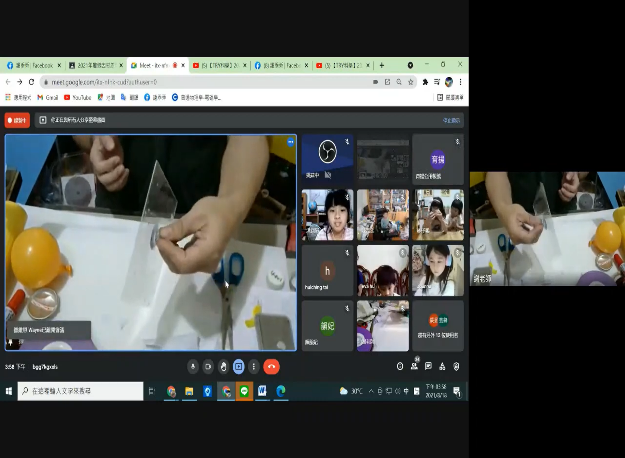625x458 pixels.
Task: Show the participants list
Action: pyautogui.click(x=415, y=365)
